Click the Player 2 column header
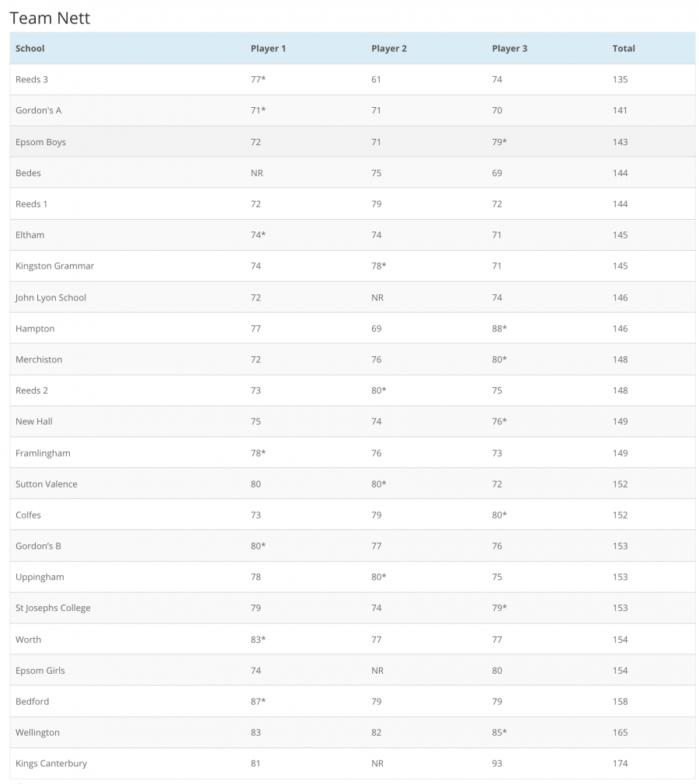Viewport: 699px width, 784px height. coord(389,48)
